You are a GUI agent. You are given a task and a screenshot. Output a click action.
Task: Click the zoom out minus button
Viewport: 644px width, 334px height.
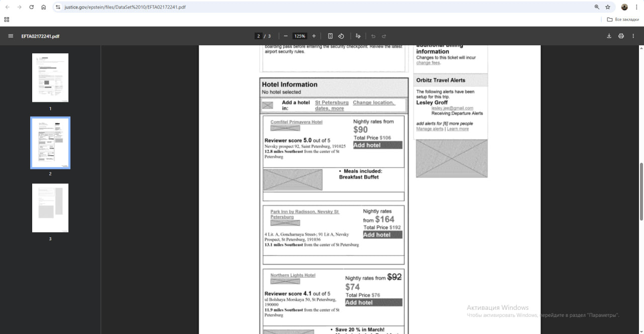tap(286, 36)
